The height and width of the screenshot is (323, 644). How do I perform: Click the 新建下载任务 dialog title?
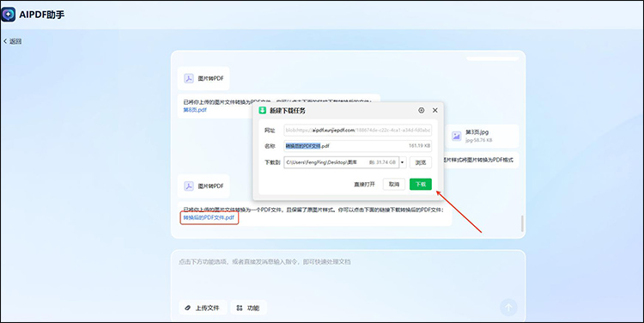[287, 111]
